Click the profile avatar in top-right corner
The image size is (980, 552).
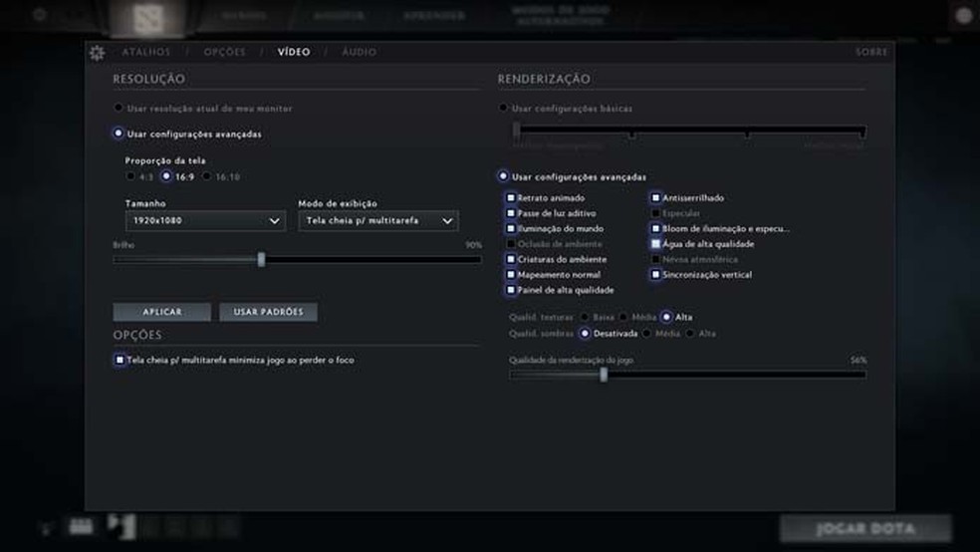(x=963, y=15)
